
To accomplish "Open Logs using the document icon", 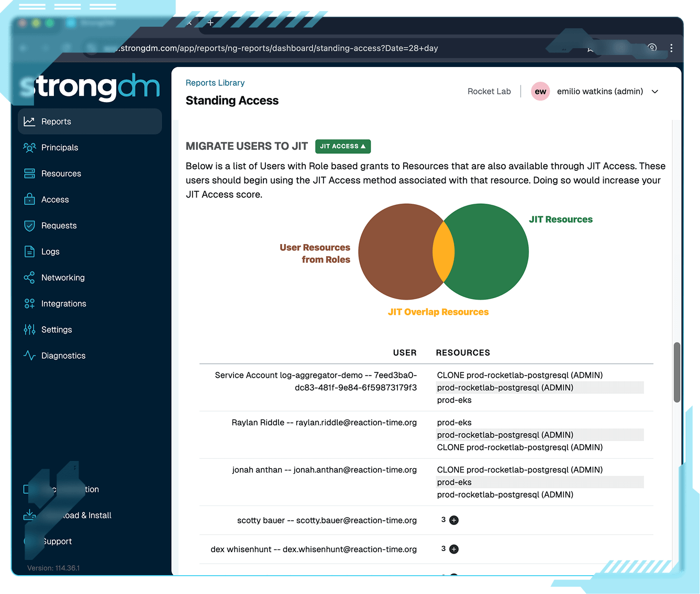I will tap(29, 251).
